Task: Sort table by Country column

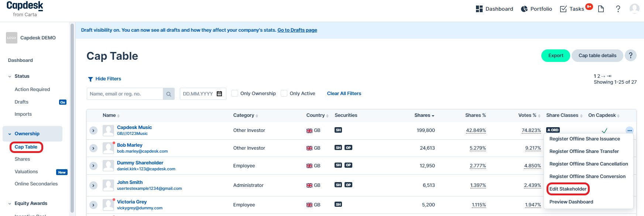Action: pyautogui.click(x=317, y=115)
